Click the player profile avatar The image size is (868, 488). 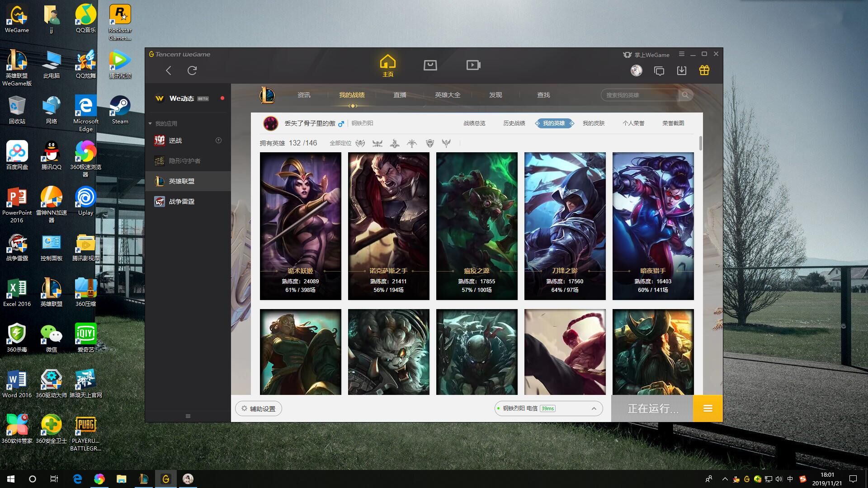pyautogui.click(x=271, y=123)
